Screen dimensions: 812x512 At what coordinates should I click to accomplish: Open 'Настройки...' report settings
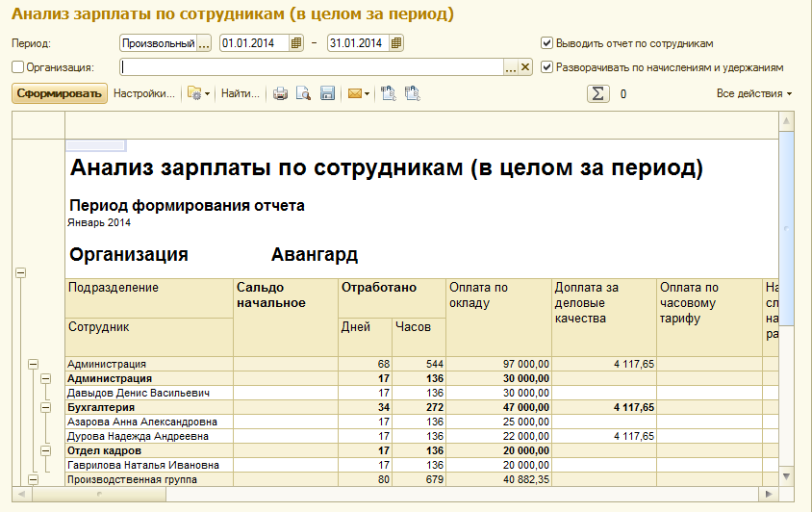(x=144, y=94)
